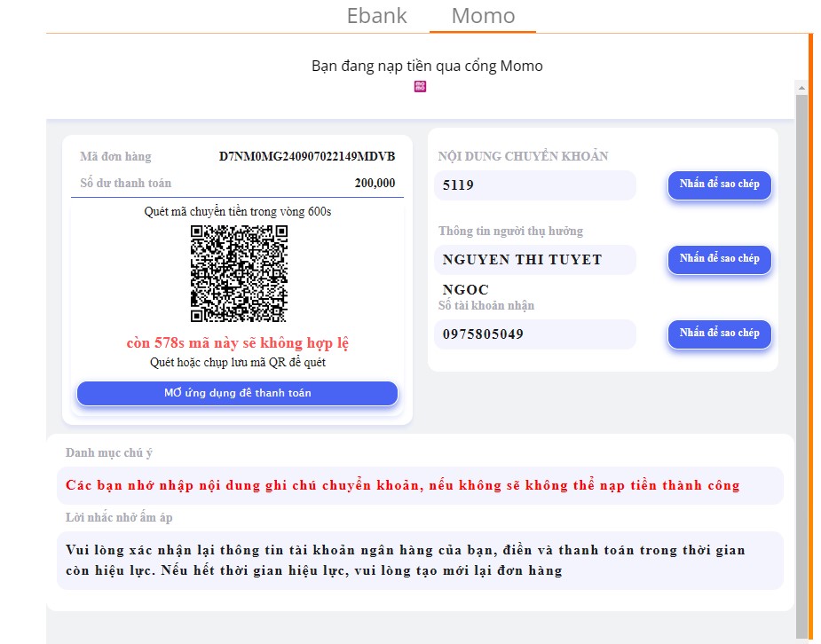Click the transfer content field 5119
The height and width of the screenshot is (644, 821).
pos(534,185)
